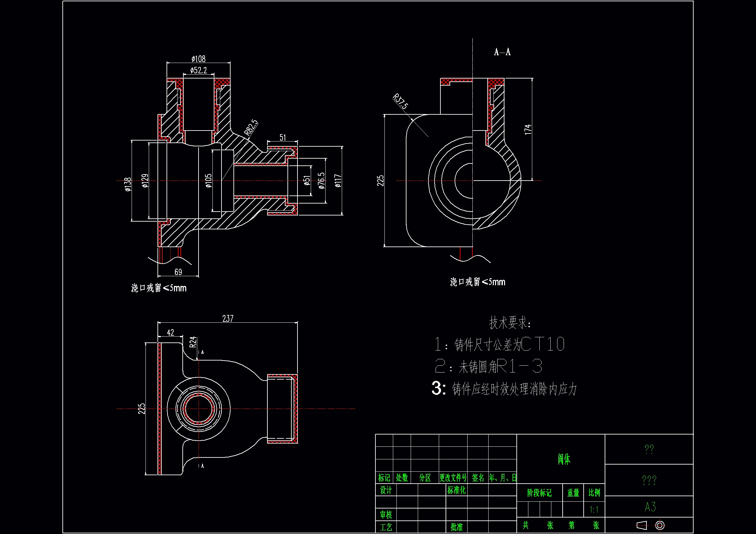756x534 pixels.
Task: Click the A3 sheet size cell
Action: tap(650, 507)
